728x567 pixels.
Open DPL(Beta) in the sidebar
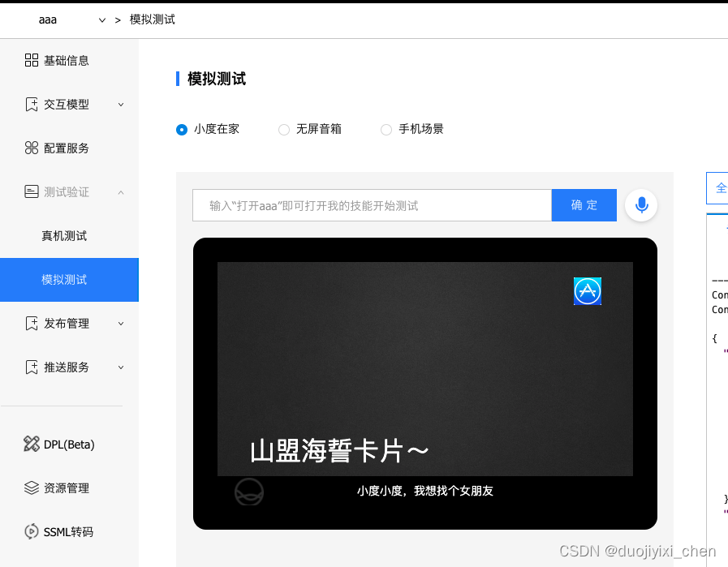pos(69,444)
